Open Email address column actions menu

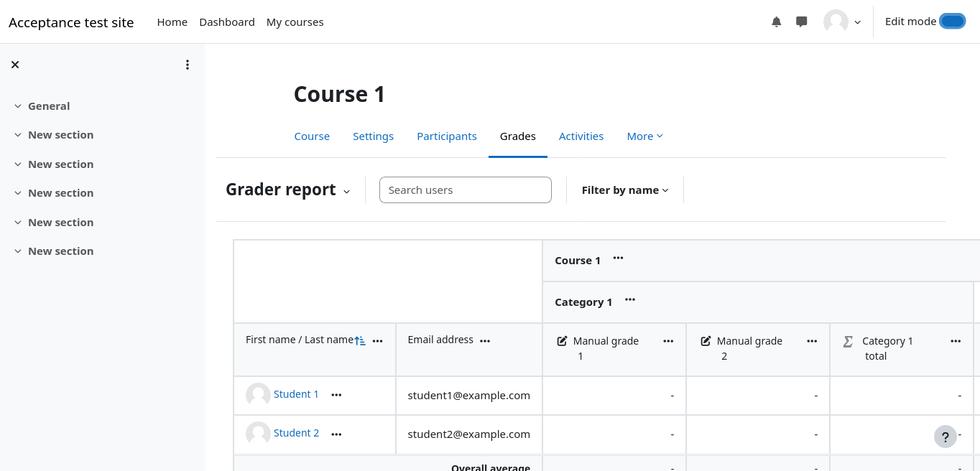point(485,341)
